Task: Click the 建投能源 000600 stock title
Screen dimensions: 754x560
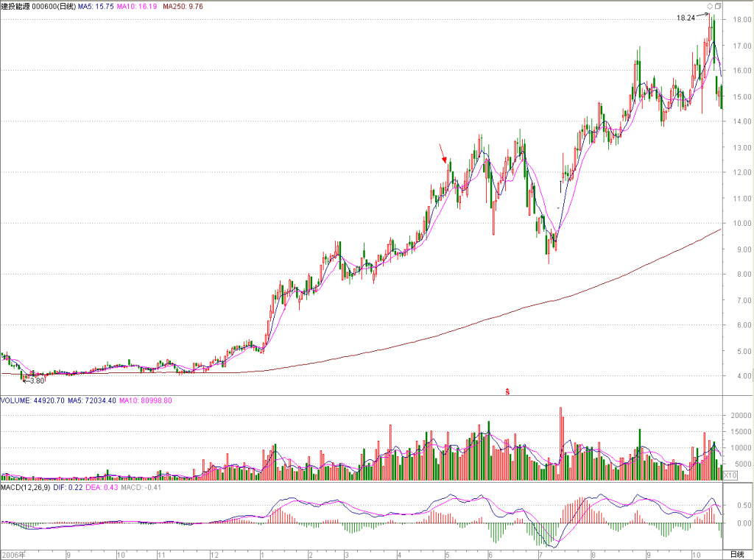Action: pos(38,7)
